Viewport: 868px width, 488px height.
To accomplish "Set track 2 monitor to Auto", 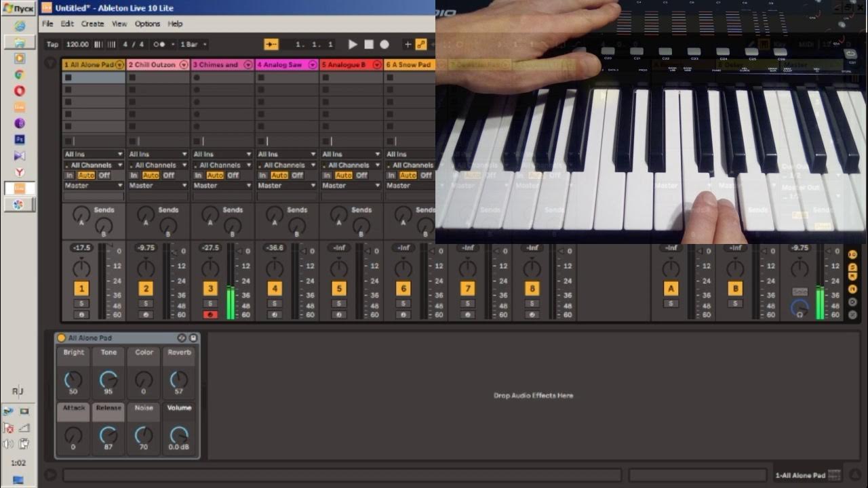I will (151, 176).
